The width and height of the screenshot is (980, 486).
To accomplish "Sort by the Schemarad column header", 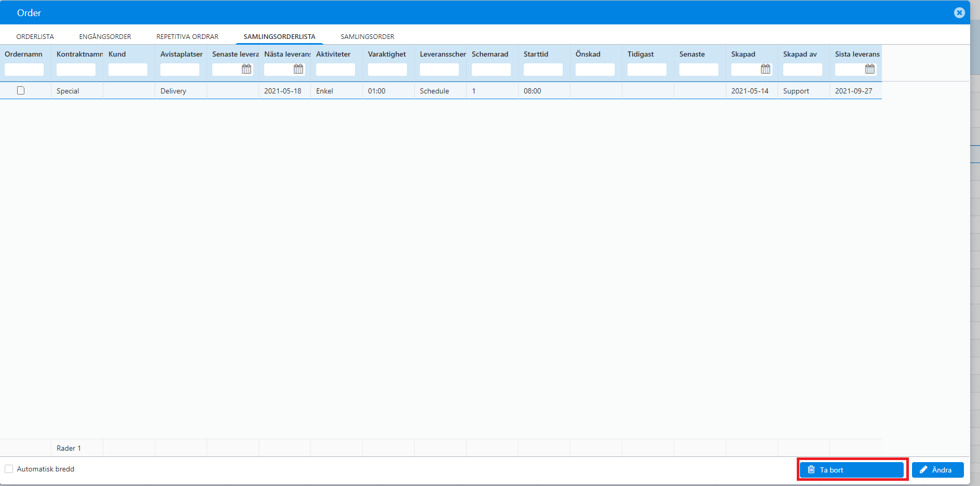I will coord(490,54).
